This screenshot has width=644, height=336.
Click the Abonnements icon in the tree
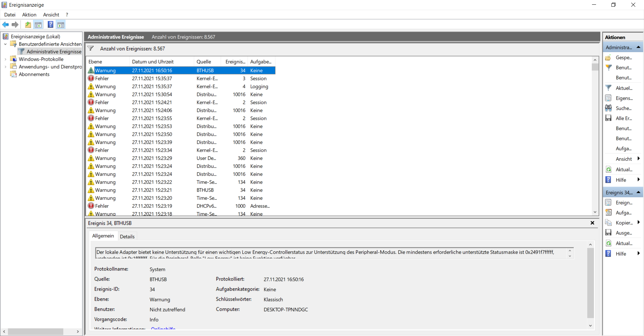click(13, 74)
